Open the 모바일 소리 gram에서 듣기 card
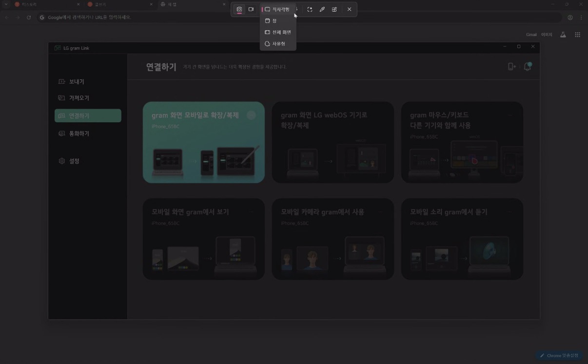The width and height of the screenshot is (588, 364). click(462, 239)
